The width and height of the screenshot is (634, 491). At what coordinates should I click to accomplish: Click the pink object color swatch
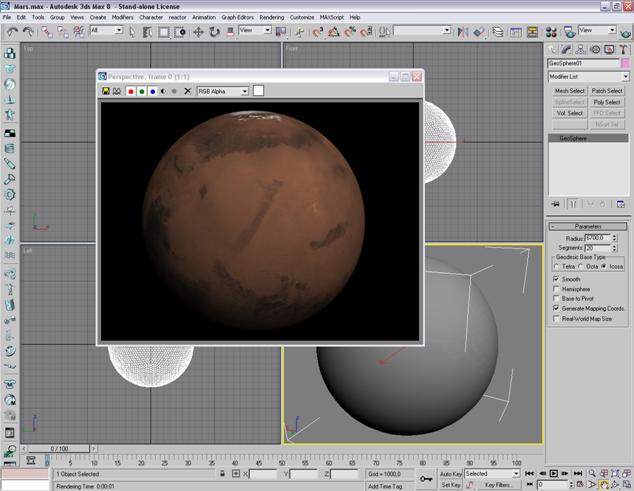point(625,63)
